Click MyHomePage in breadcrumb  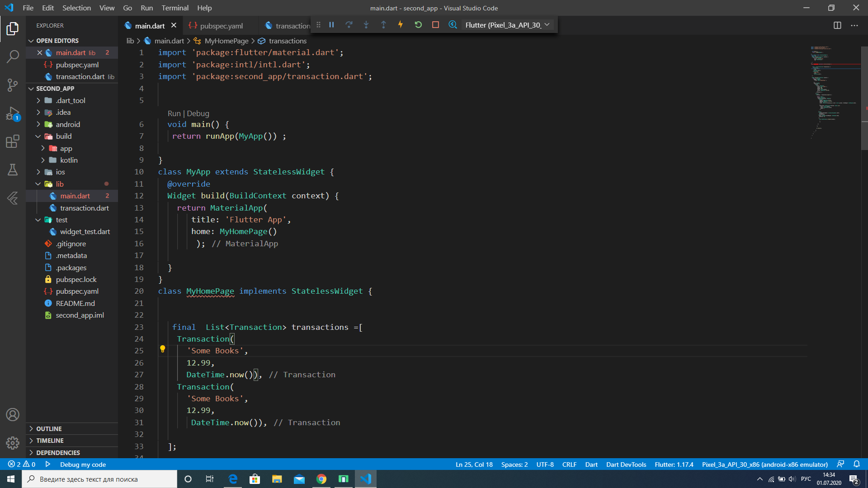(226, 41)
